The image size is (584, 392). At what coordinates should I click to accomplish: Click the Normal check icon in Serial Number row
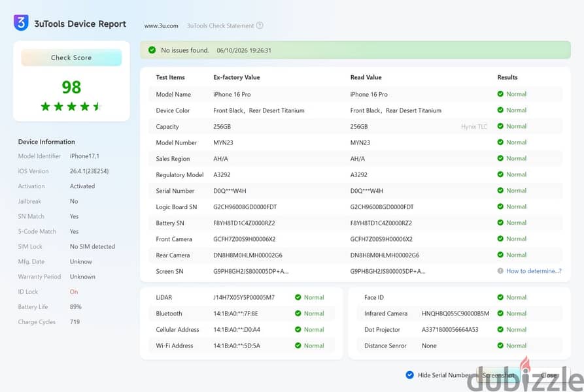tap(500, 190)
